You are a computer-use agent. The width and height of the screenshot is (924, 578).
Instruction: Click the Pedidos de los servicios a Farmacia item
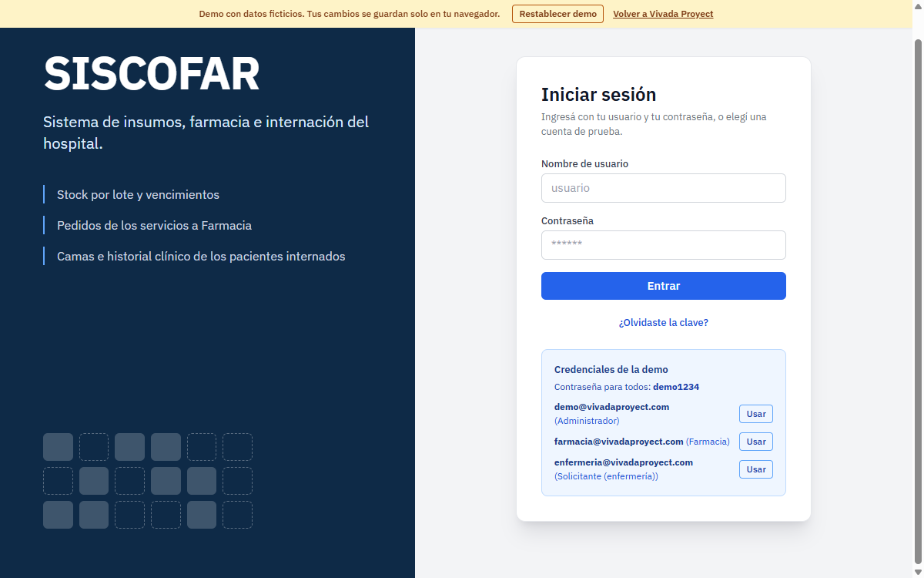[x=154, y=226]
